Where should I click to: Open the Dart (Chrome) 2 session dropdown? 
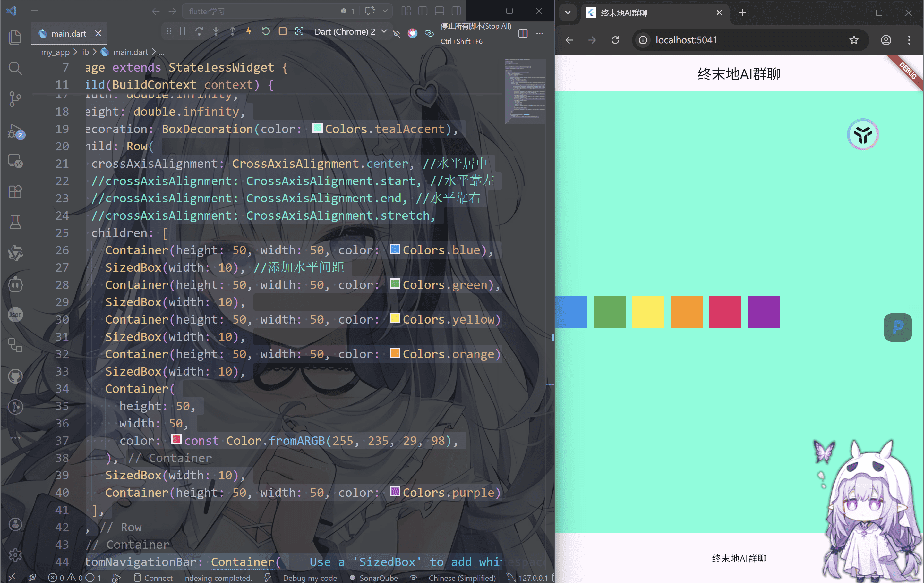(x=350, y=31)
